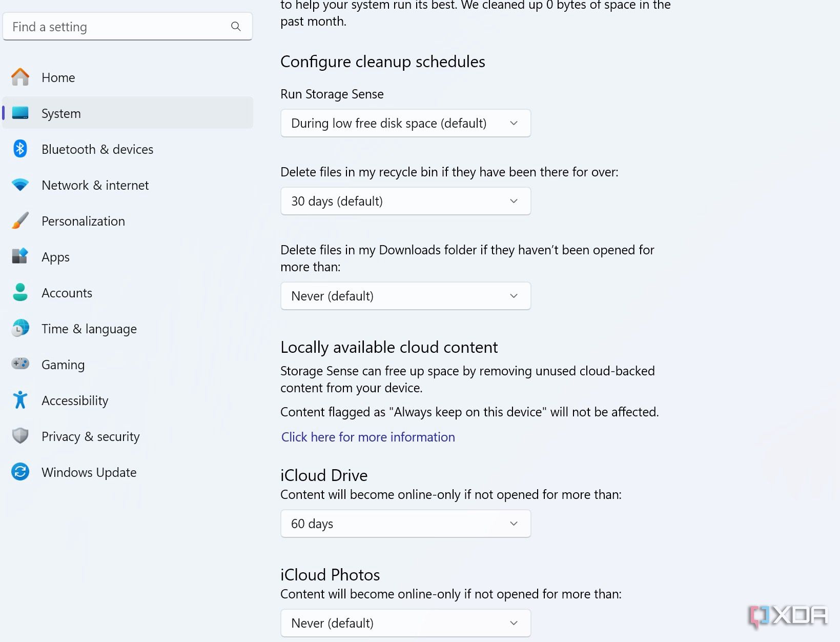
Task: Click the Time & language clock icon
Action: click(21, 328)
